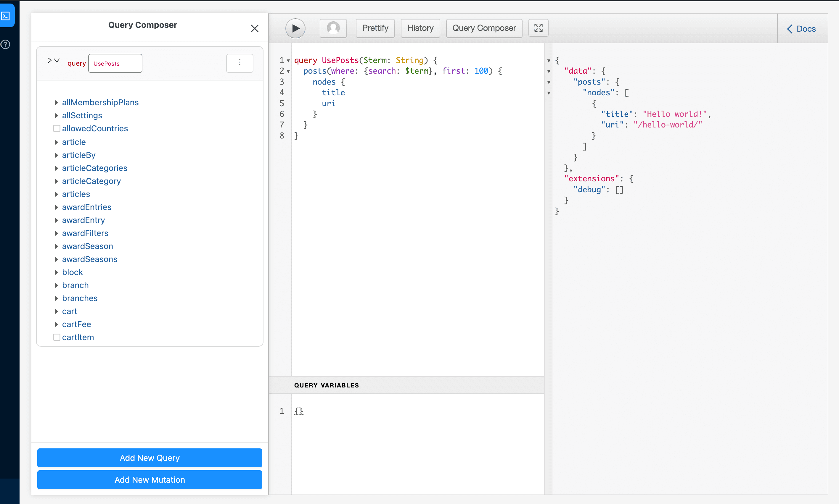
Task: Expand the awardSeason tree item
Action: point(57,246)
